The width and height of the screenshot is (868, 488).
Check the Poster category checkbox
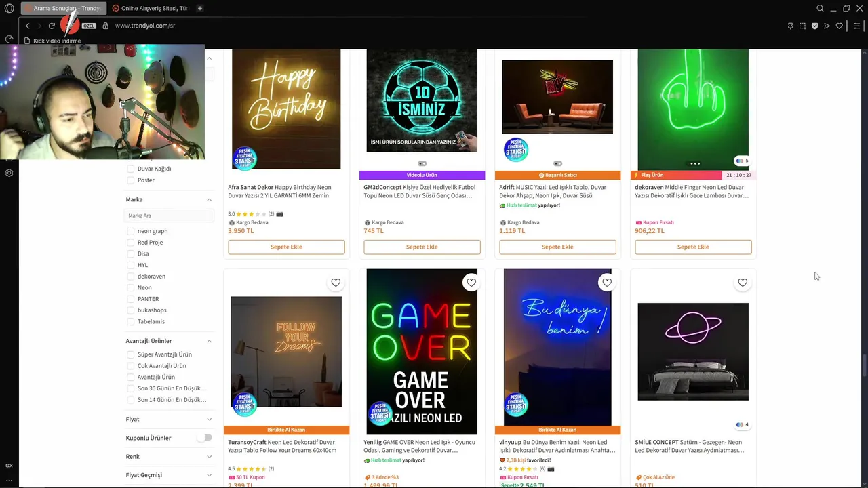coord(131,180)
